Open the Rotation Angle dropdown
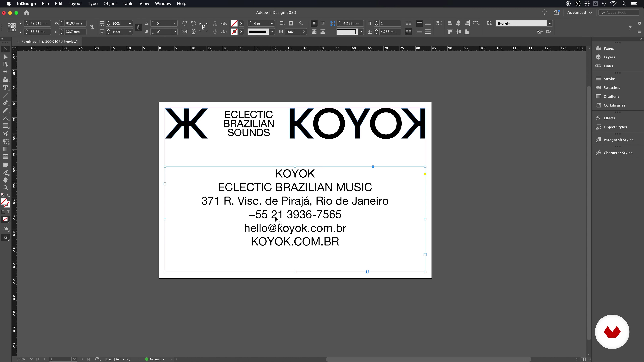This screenshot has height=362, width=644. [x=174, y=23]
